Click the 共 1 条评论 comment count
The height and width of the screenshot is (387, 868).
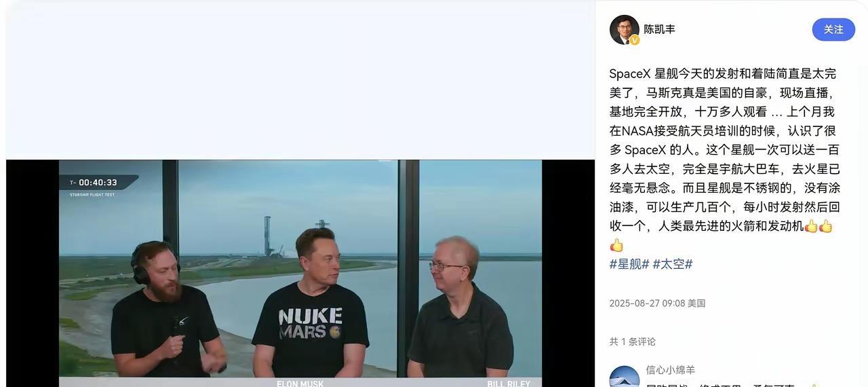click(633, 342)
